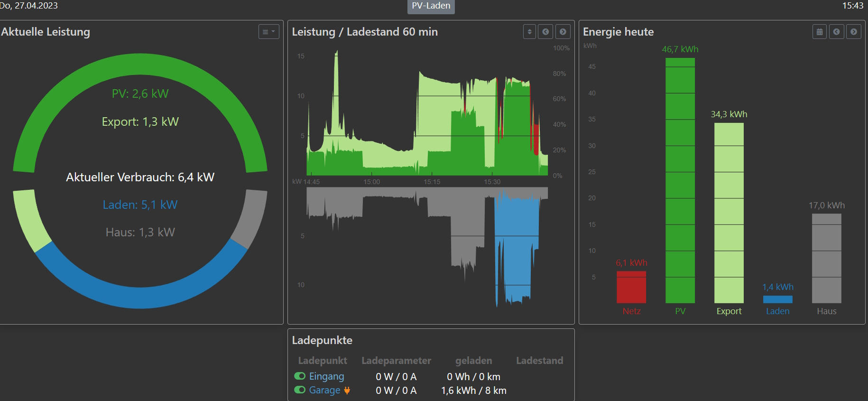The image size is (868, 401).
Task: Show the next day in the Energie heute panel
Action: [x=853, y=32]
